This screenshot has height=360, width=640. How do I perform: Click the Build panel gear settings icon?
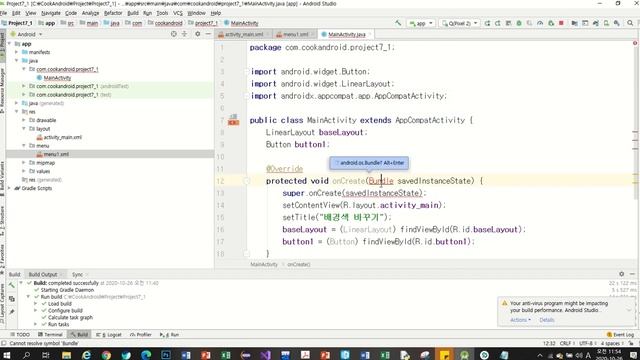click(x=621, y=274)
